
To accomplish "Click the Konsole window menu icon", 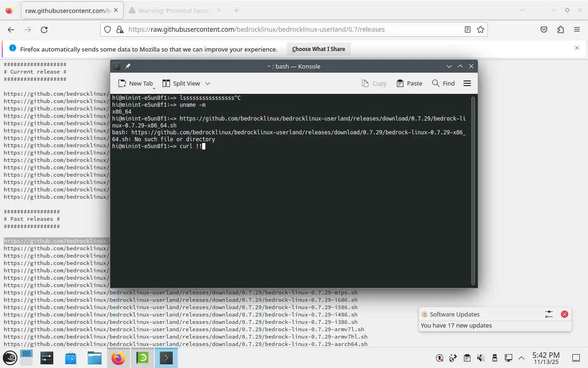I will [x=117, y=66].
